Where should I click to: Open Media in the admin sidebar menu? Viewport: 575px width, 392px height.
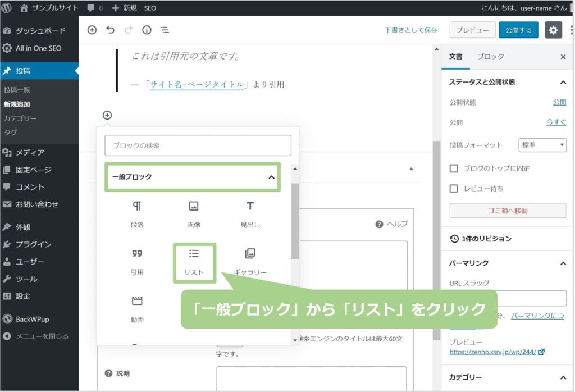tap(30, 152)
